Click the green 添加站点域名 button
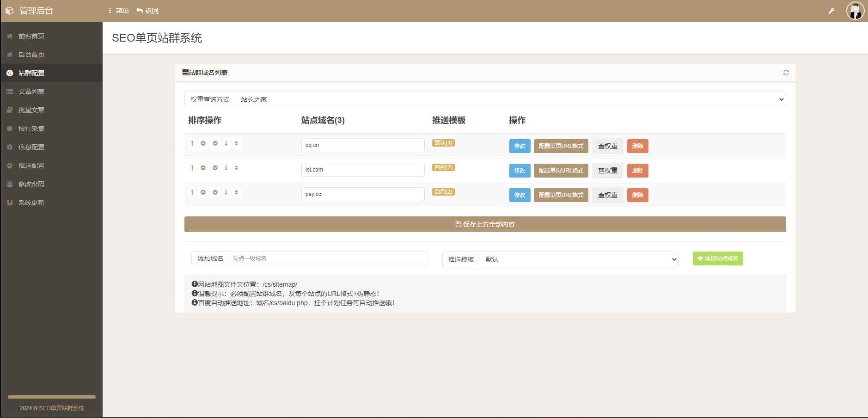The image size is (868, 418). pos(717,258)
